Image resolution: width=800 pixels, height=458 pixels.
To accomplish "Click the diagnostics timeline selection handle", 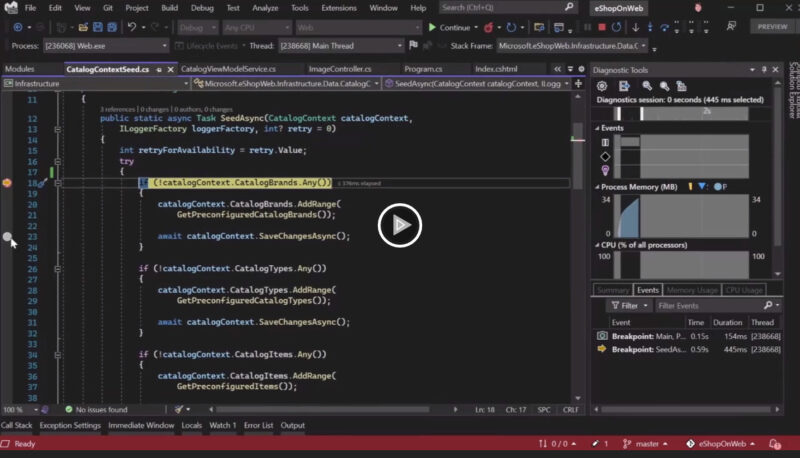I will (x=641, y=114).
